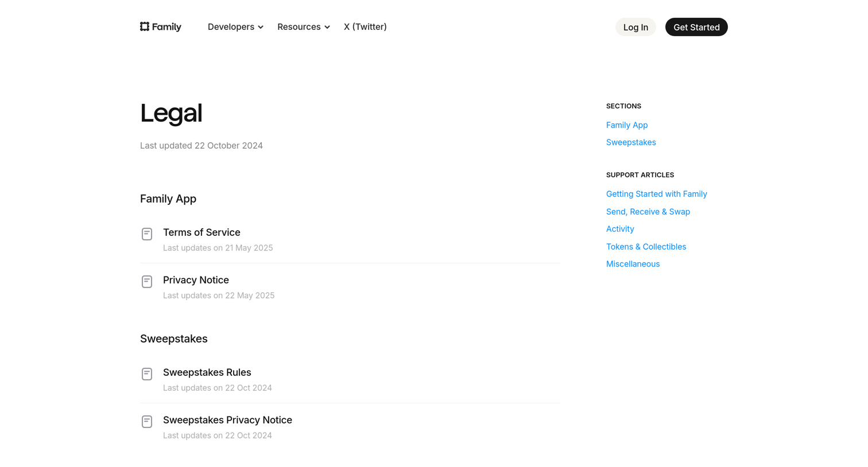Click the Get Started button
This screenshot has width=868, height=467.
[x=696, y=27]
